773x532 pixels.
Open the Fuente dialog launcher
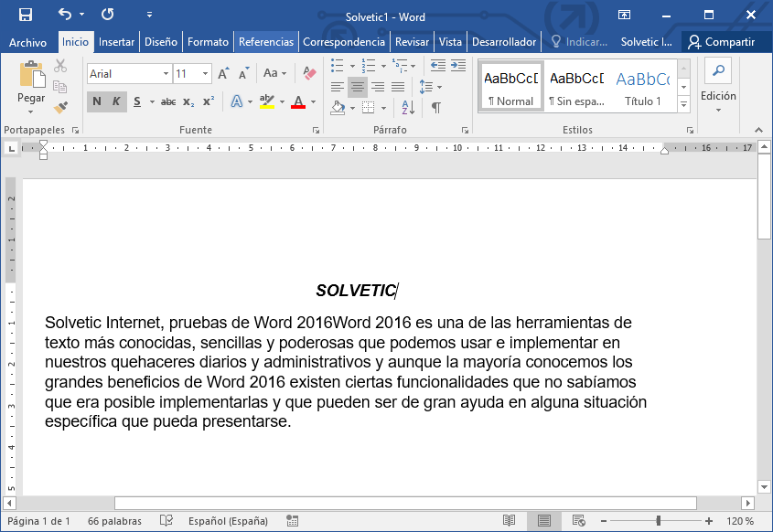click(x=316, y=130)
